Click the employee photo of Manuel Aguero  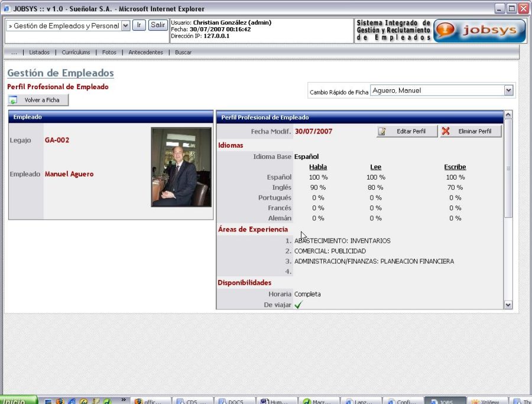181,167
